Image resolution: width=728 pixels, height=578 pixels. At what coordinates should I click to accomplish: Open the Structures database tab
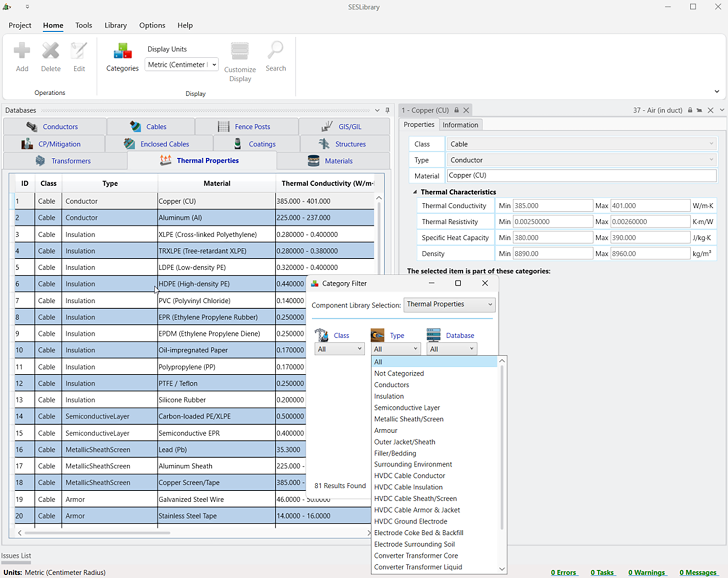[x=345, y=144]
